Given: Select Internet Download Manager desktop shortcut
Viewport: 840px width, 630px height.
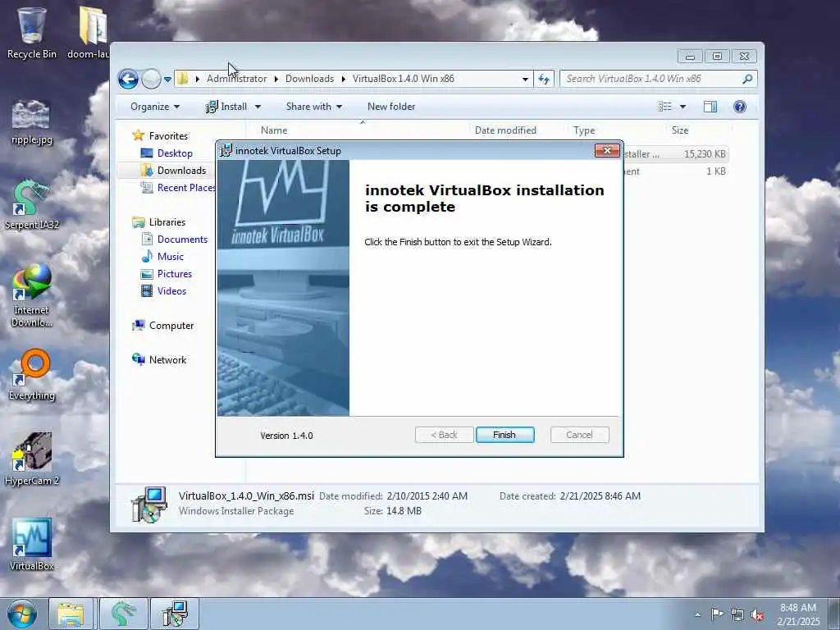Looking at the screenshot, I should (x=32, y=295).
